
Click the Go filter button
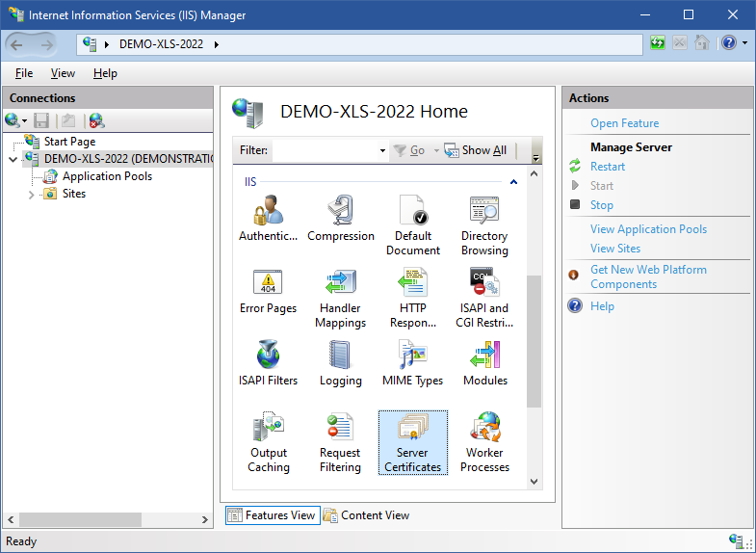point(409,150)
